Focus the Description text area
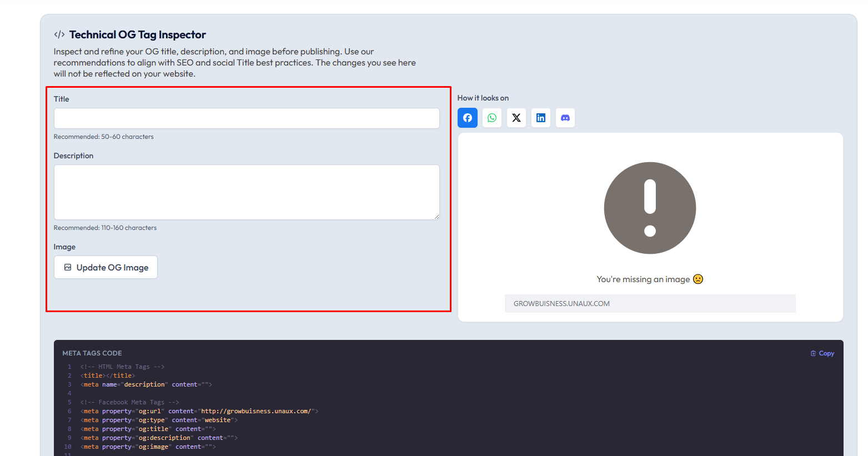 point(247,192)
